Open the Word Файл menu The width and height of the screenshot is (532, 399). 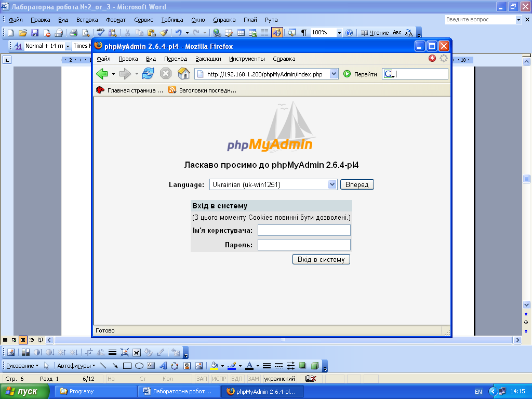pyautogui.click(x=16, y=20)
